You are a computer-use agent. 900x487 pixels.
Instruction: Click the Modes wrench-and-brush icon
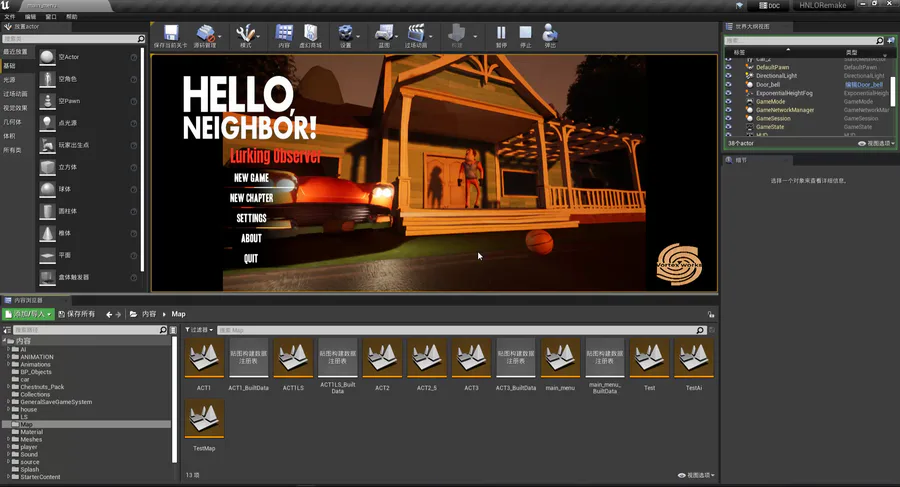tap(246, 33)
